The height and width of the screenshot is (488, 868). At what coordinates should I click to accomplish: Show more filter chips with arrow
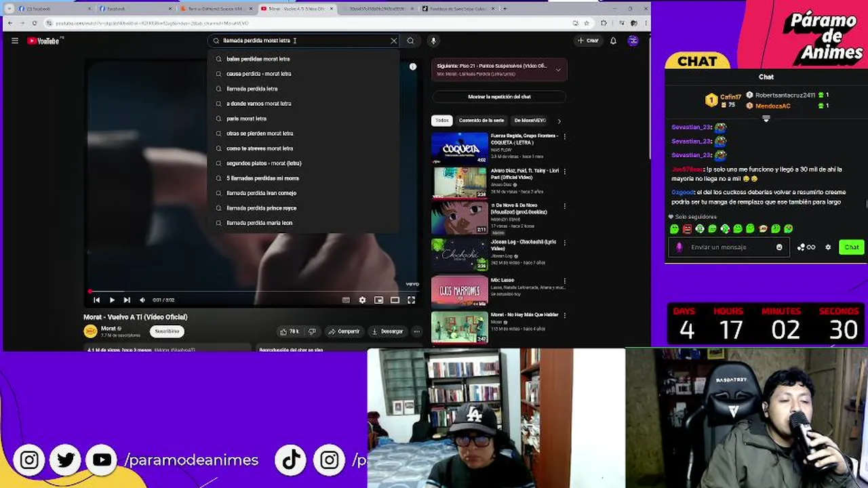tap(559, 121)
